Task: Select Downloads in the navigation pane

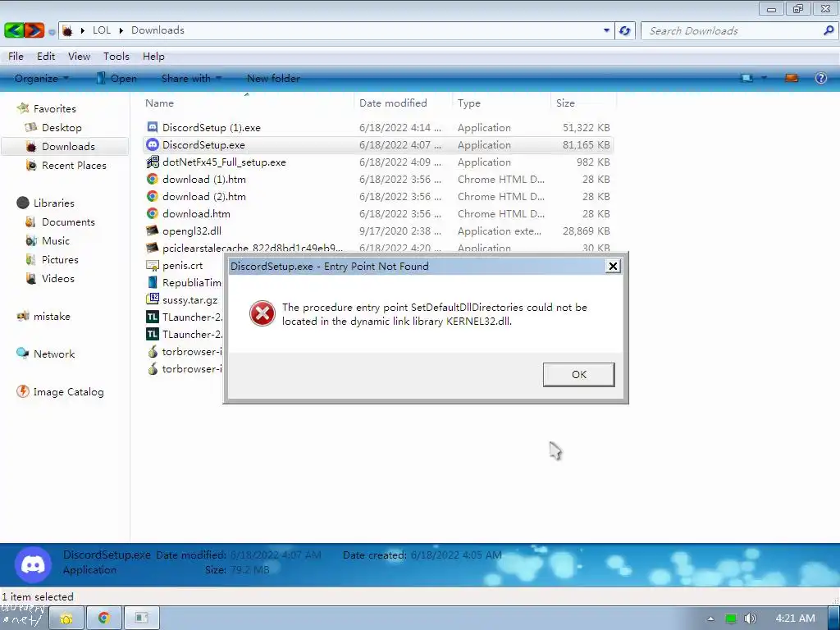Action: 64,146
